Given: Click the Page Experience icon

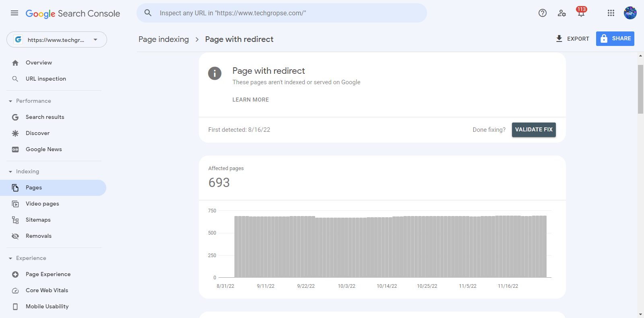Looking at the screenshot, I should point(15,274).
